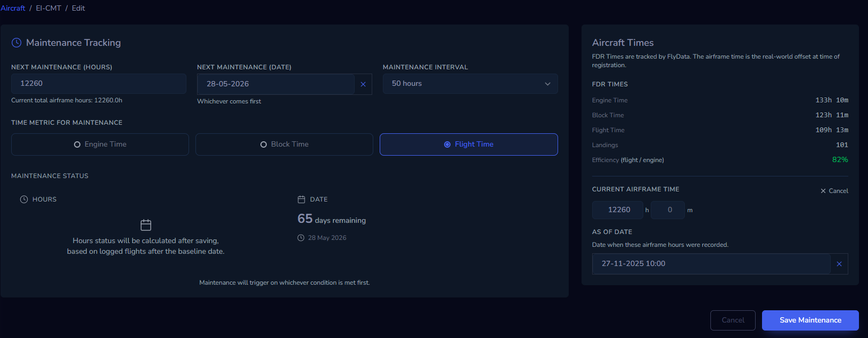Focus the airframe minutes input field
868x338 pixels.
pyautogui.click(x=669, y=210)
